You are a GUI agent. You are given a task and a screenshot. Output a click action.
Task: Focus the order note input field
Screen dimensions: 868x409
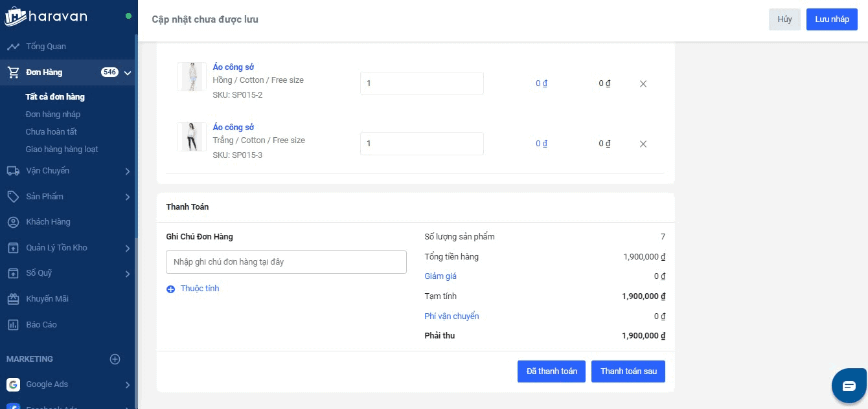coord(286,262)
